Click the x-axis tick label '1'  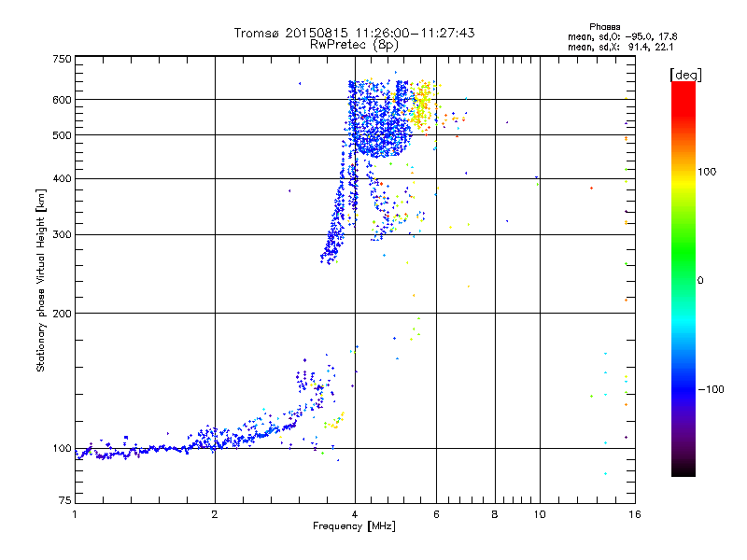tap(75, 514)
